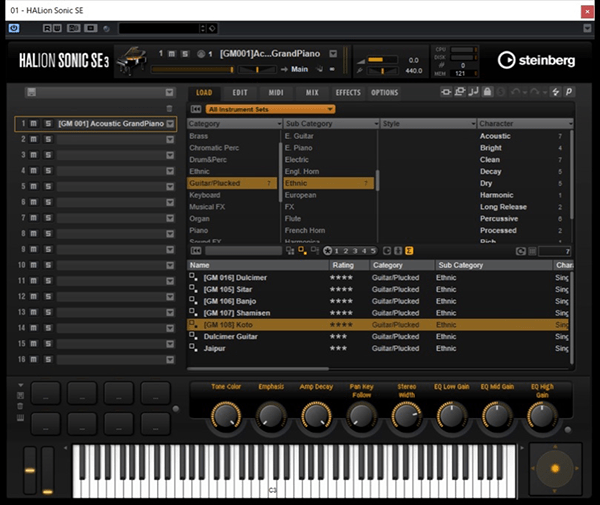
Task: Click the Steinberg logo
Action: 536,60
